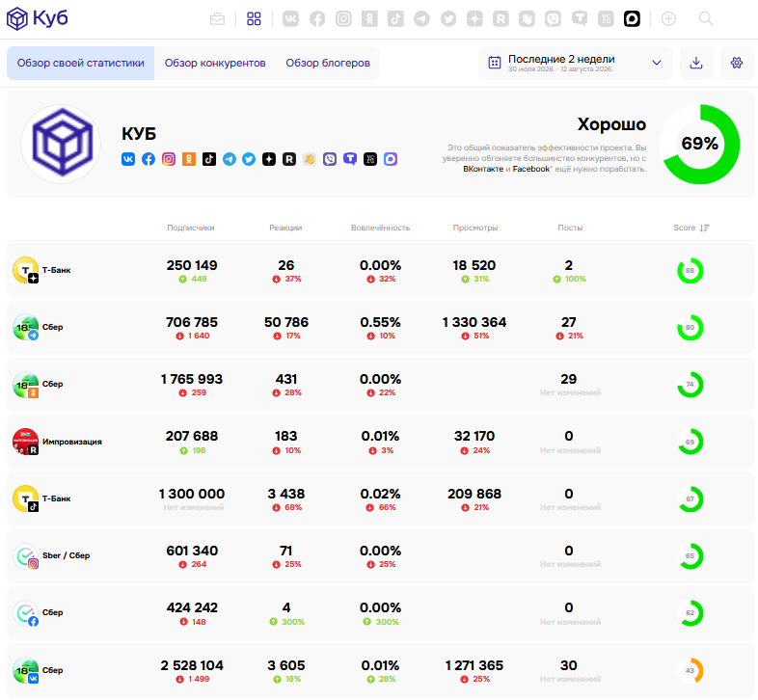
Task: Click the VK icon under КУБ title
Action: click(x=128, y=159)
